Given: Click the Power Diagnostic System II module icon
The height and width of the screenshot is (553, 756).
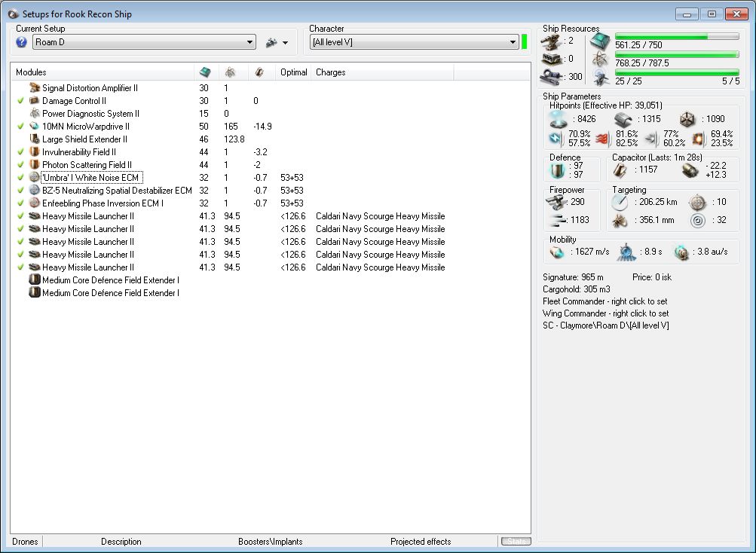Looking at the screenshot, I should tap(34, 113).
